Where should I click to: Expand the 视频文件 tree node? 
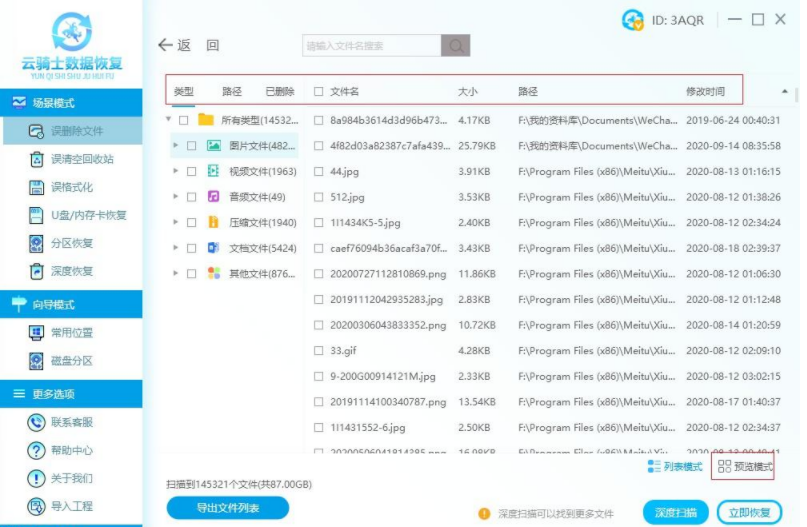[176, 171]
